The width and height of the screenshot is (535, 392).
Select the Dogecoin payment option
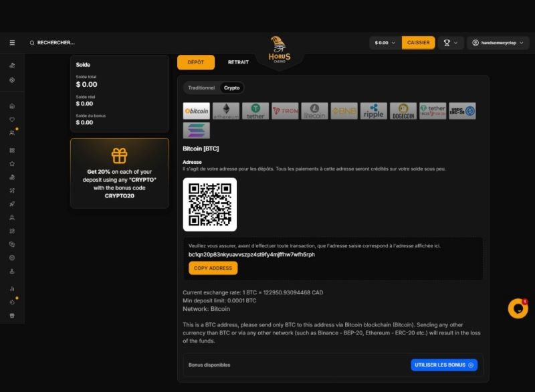tap(403, 111)
